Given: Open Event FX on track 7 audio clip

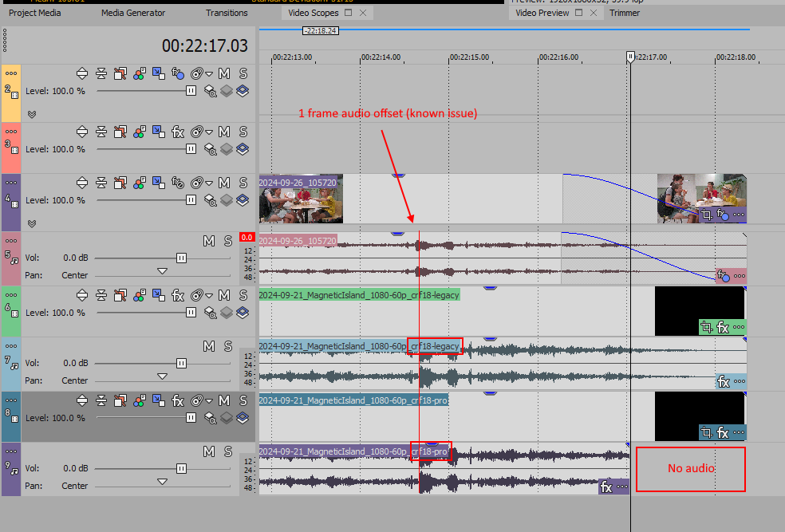Looking at the screenshot, I should coord(724,381).
